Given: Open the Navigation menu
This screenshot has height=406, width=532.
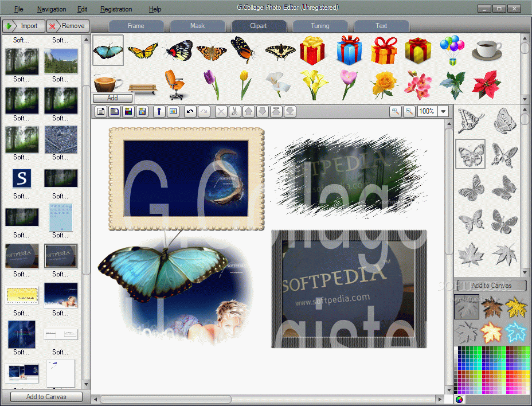Looking at the screenshot, I should point(52,9).
